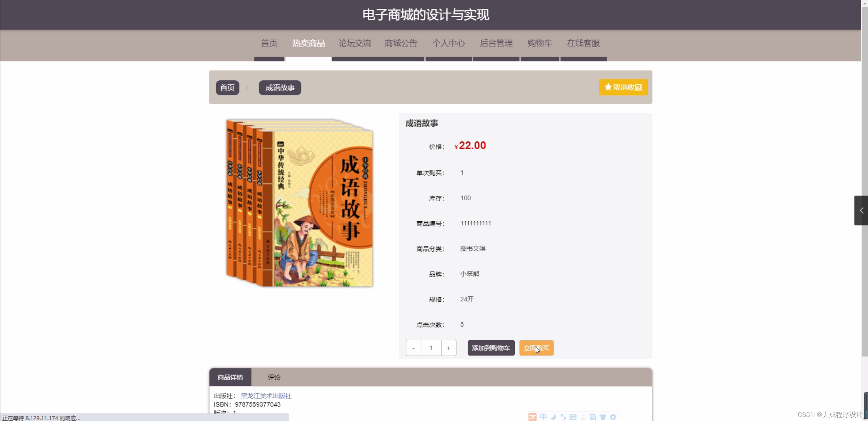The width and height of the screenshot is (868, 421).
Task: Click the 添加到购物车 button
Action: pyautogui.click(x=491, y=348)
